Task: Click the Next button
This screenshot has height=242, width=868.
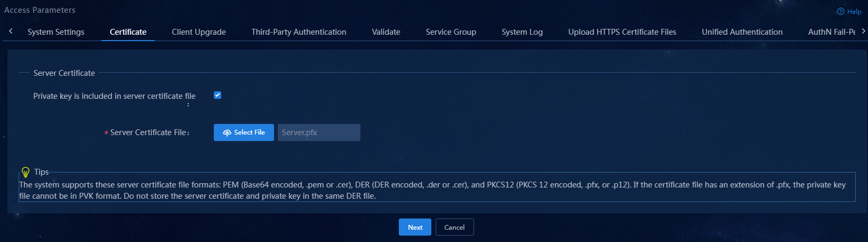Action: point(415,227)
